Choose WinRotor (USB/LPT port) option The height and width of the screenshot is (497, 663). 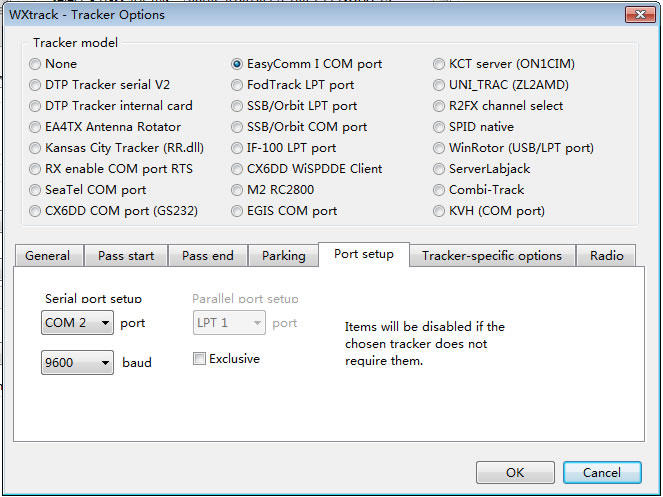(440, 148)
